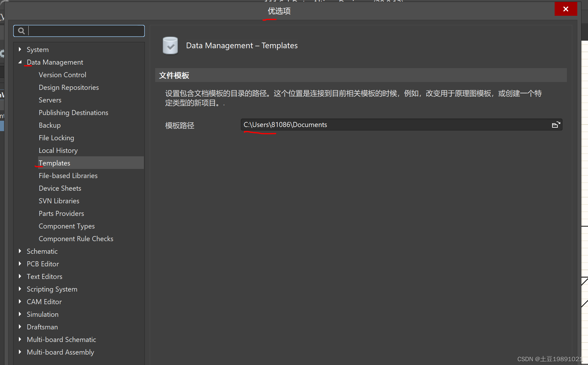The width and height of the screenshot is (588, 365).
Task: Open Component Rule Checks page
Action: tap(76, 239)
